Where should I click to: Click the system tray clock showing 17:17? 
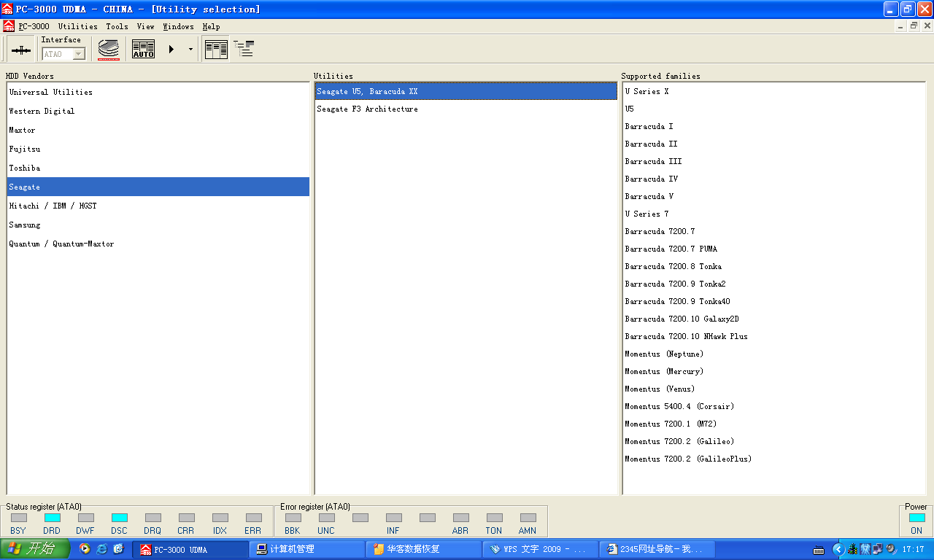pos(913,550)
